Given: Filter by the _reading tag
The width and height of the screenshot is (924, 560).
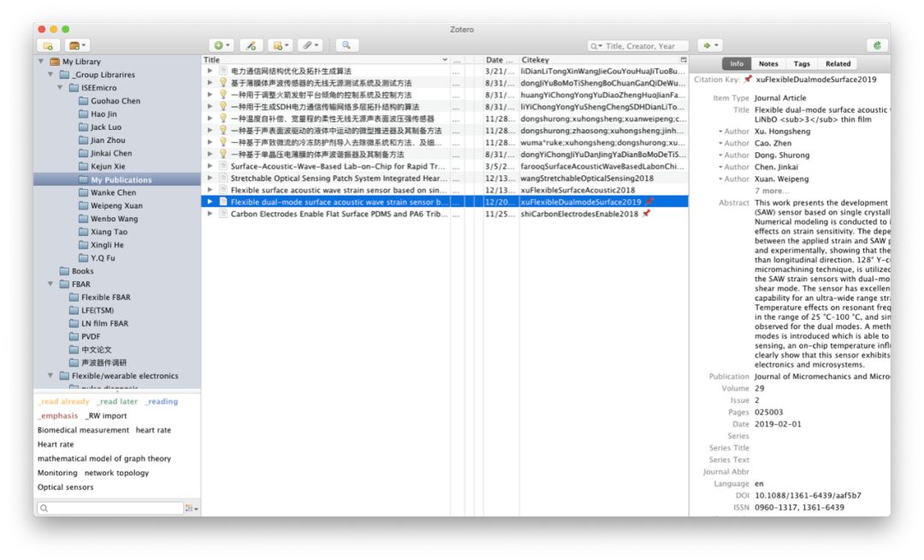Looking at the screenshot, I should click(161, 402).
